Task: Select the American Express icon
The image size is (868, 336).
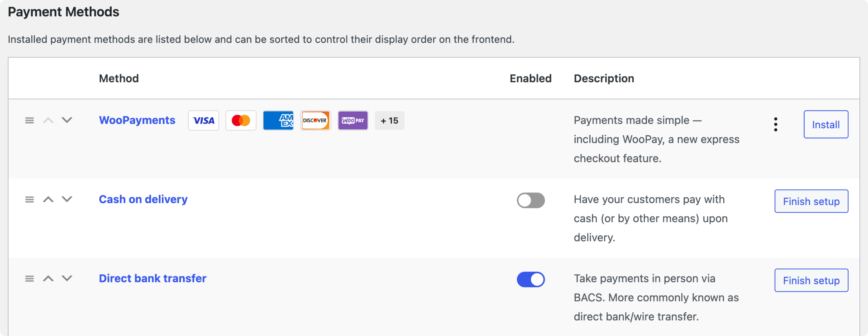Action: click(278, 120)
